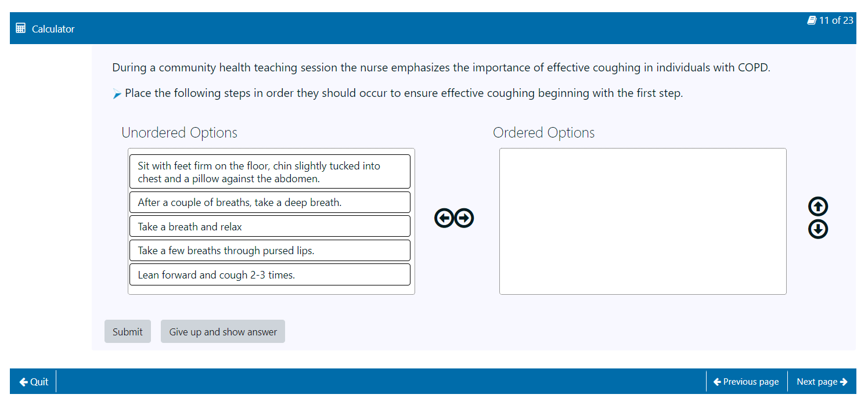
Task: Submit the ordered answer
Action: click(x=127, y=331)
